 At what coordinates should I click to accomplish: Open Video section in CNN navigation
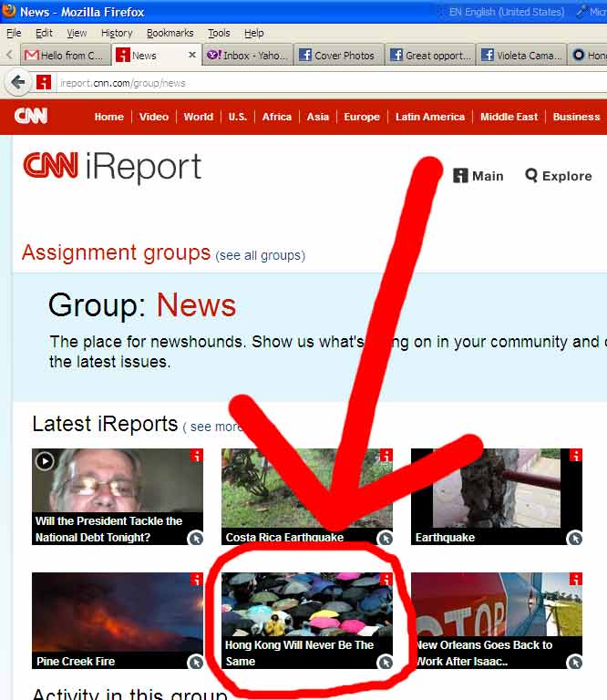pos(153,117)
